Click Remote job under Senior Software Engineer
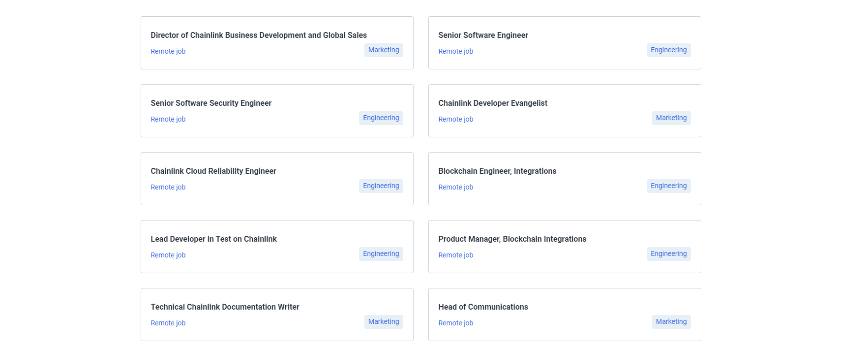Image resolution: width=868 pixels, height=349 pixels. tap(455, 51)
